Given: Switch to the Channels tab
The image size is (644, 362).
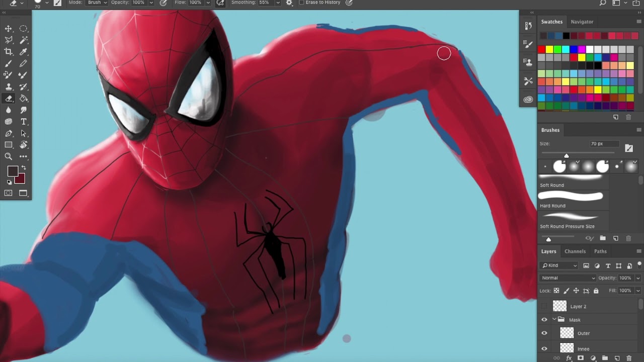Looking at the screenshot, I should point(575,251).
